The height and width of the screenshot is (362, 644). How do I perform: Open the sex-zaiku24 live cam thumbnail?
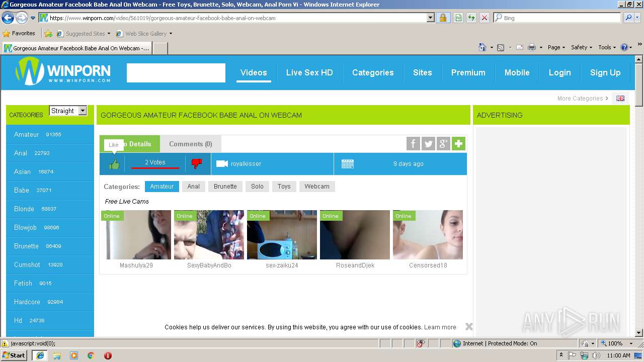tap(282, 235)
